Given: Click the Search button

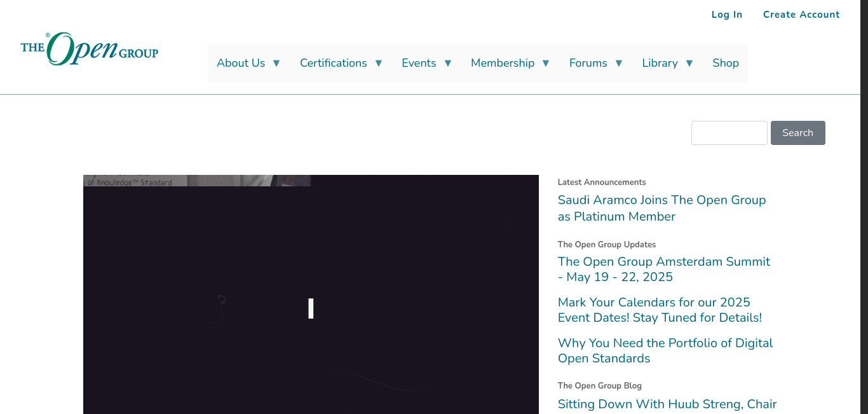Looking at the screenshot, I should (x=798, y=133).
